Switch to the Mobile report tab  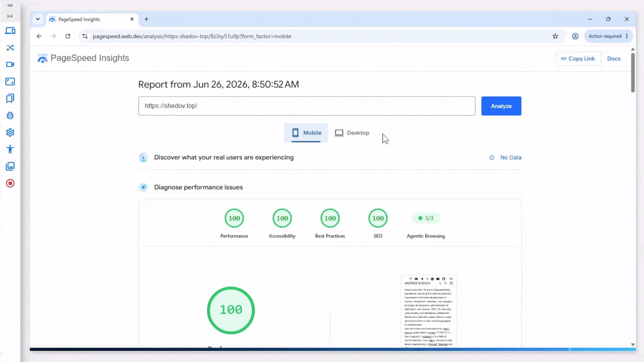click(306, 133)
